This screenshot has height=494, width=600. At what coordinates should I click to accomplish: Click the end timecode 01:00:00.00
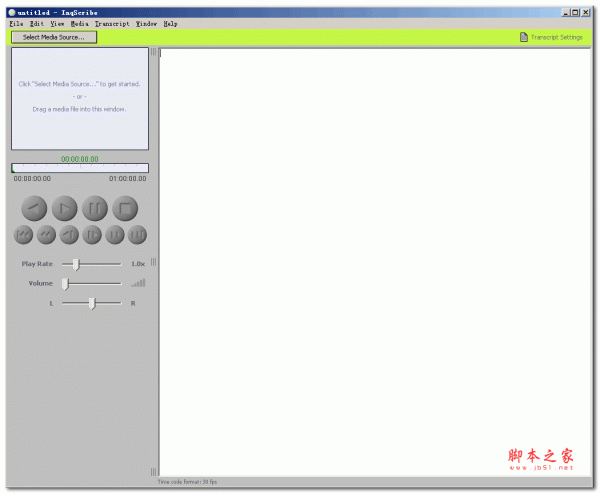(127, 178)
